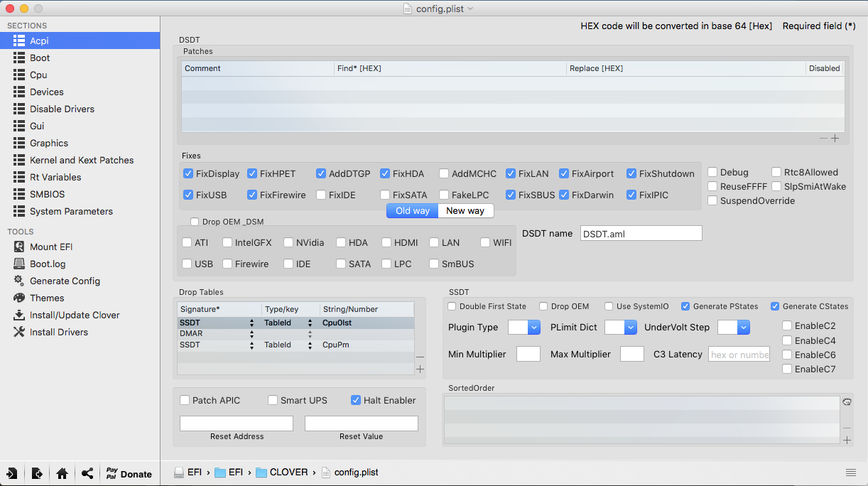868x486 pixels.
Task: Click the hamburger menu icon at bottom right
Action: tap(850, 472)
